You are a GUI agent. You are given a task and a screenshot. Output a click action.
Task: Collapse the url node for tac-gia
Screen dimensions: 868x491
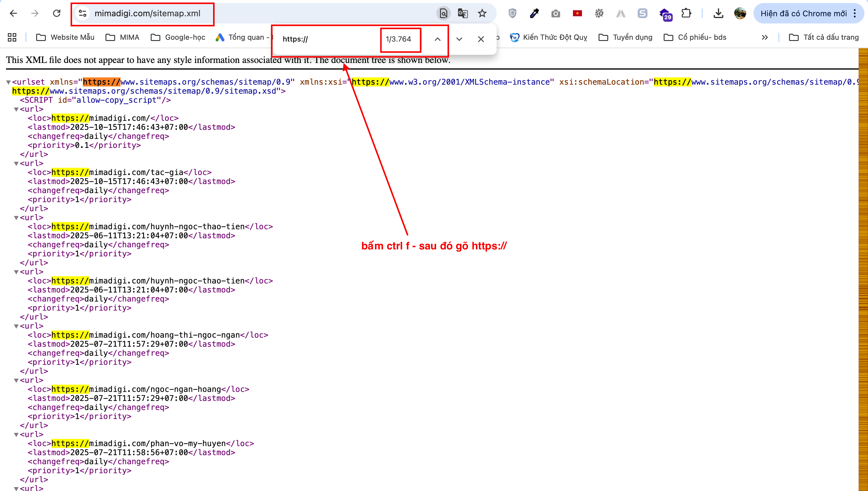(x=16, y=164)
